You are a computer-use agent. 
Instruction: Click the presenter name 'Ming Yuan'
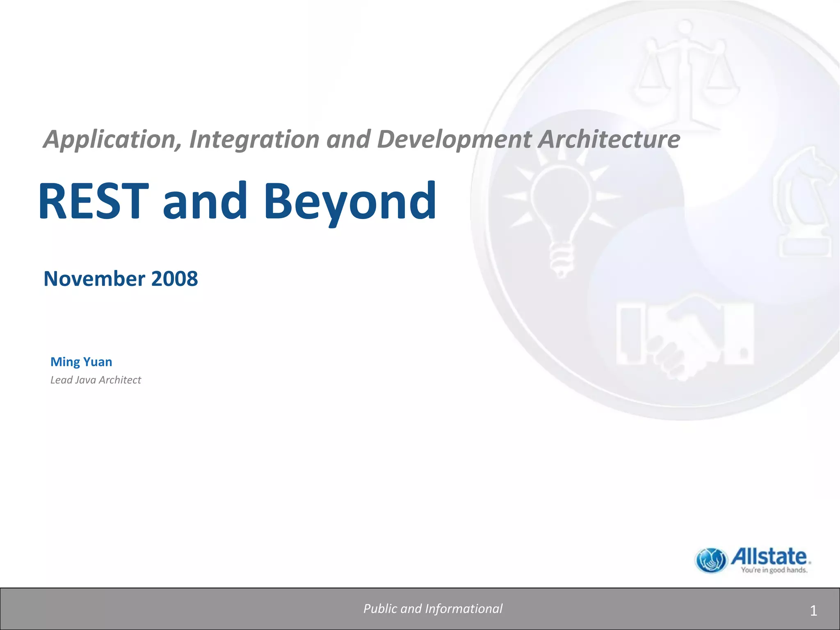click(81, 362)
